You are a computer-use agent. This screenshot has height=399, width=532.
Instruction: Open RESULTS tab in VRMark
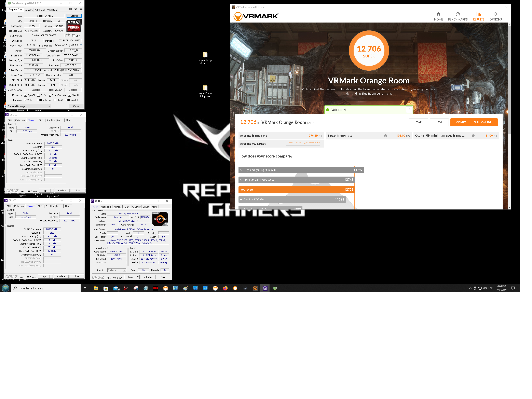[478, 16]
